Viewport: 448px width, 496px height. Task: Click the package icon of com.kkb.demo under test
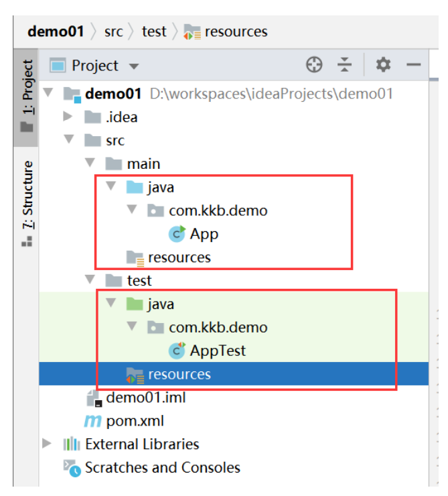(x=155, y=327)
